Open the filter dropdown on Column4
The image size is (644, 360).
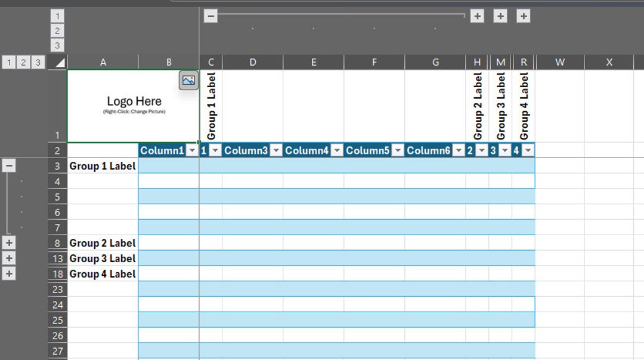pos(336,150)
